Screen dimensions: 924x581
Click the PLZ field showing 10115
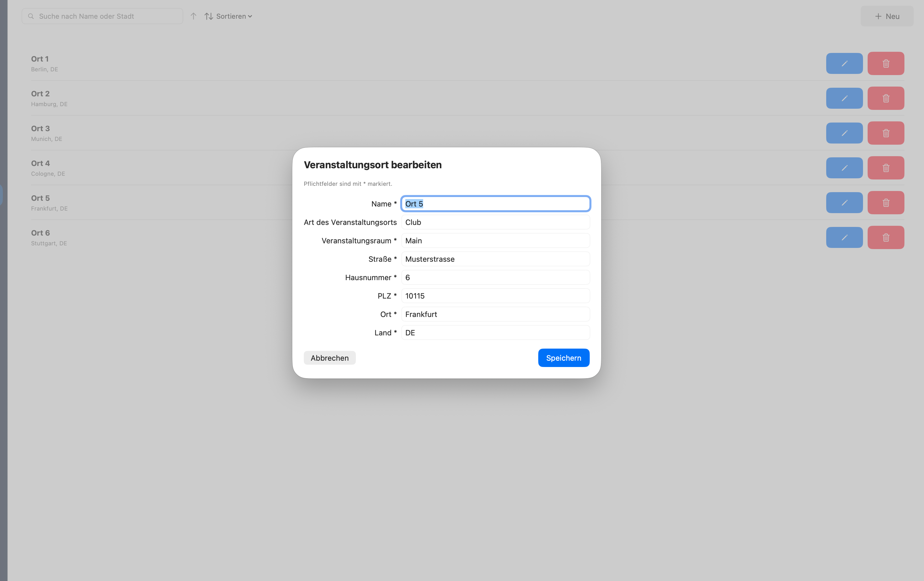point(495,296)
